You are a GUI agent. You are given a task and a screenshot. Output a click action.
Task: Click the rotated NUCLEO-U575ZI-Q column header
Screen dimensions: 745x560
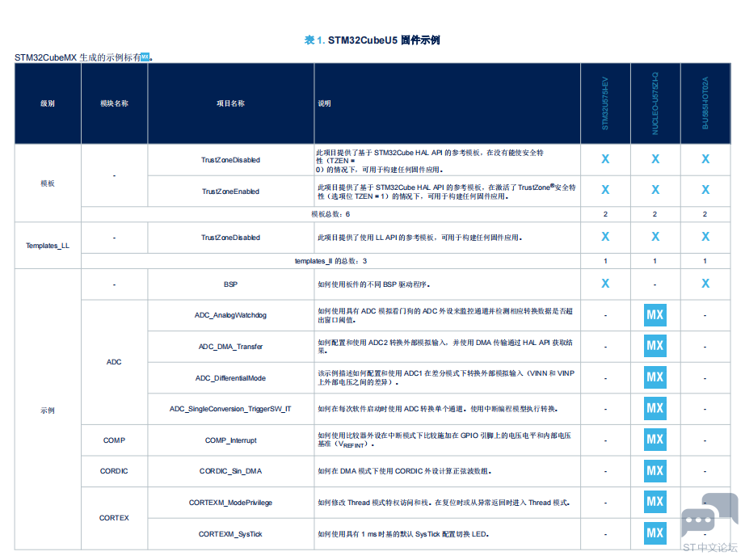coord(655,103)
